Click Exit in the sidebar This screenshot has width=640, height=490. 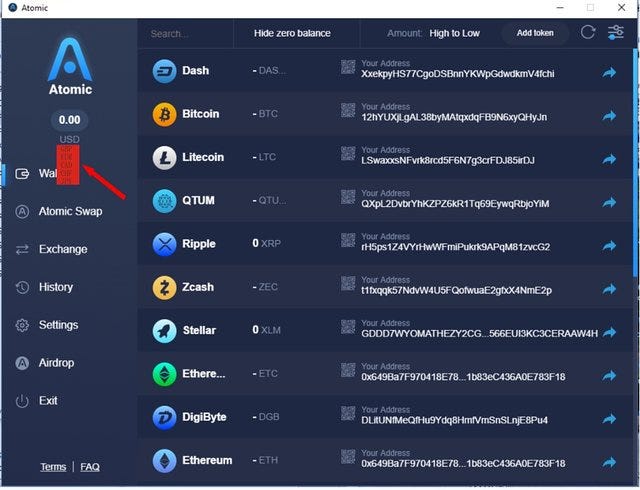point(36,401)
